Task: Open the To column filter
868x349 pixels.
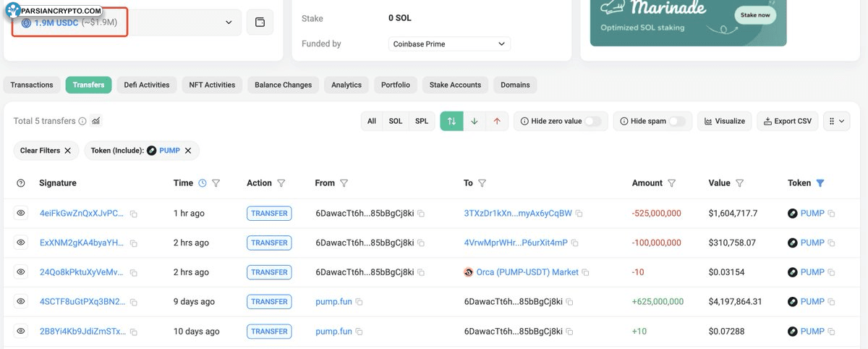Action: coord(482,183)
